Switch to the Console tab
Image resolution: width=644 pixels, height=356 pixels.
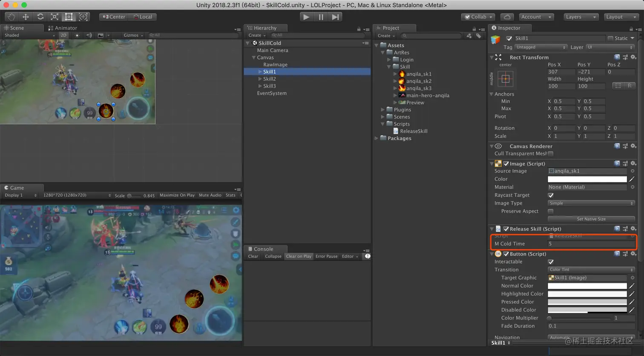(x=263, y=249)
